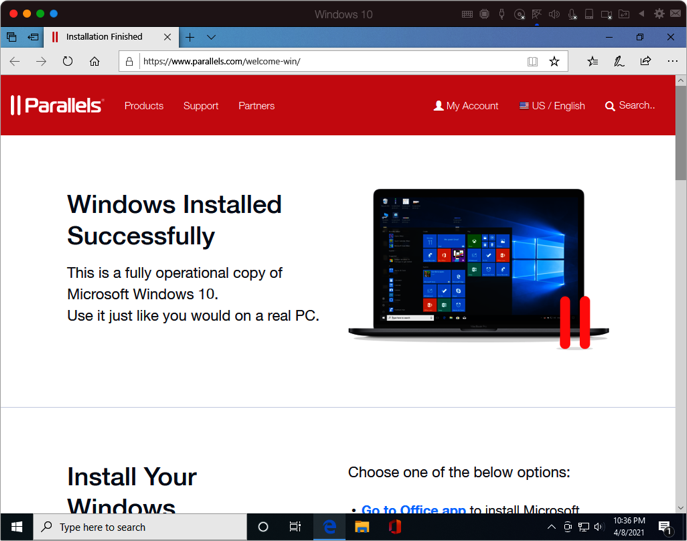Go to Edge home page
Image resolution: width=687 pixels, height=541 pixels.
coord(95,61)
